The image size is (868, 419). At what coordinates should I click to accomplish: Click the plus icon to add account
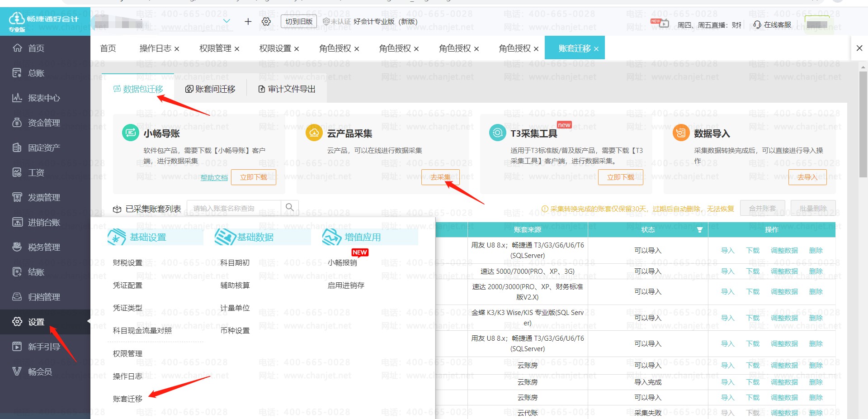248,21
